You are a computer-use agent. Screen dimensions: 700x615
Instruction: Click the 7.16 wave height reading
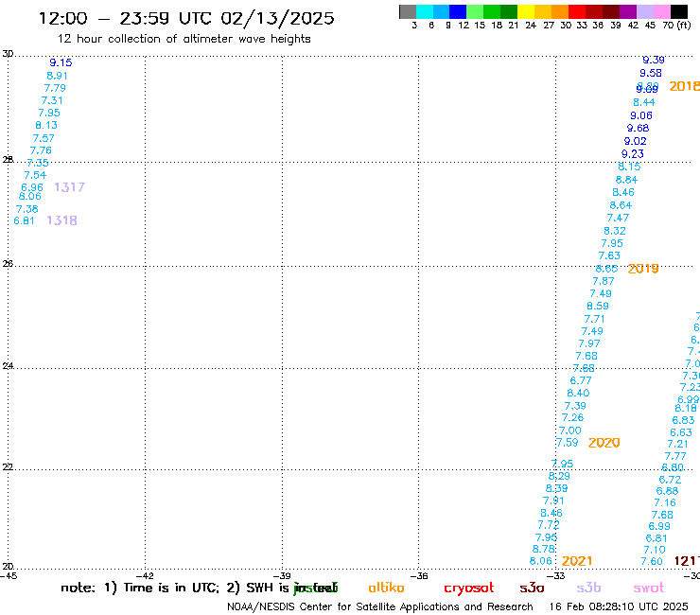pos(665,502)
